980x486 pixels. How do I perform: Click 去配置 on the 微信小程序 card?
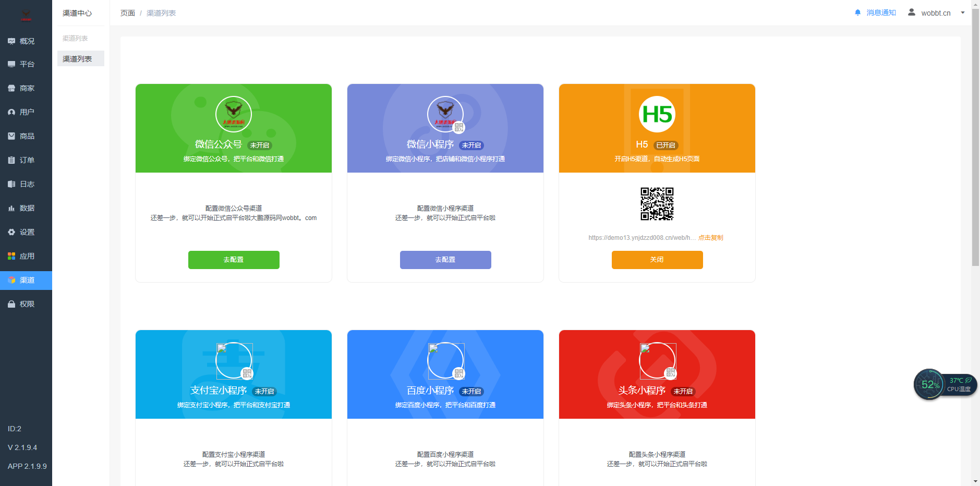coord(445,260)
